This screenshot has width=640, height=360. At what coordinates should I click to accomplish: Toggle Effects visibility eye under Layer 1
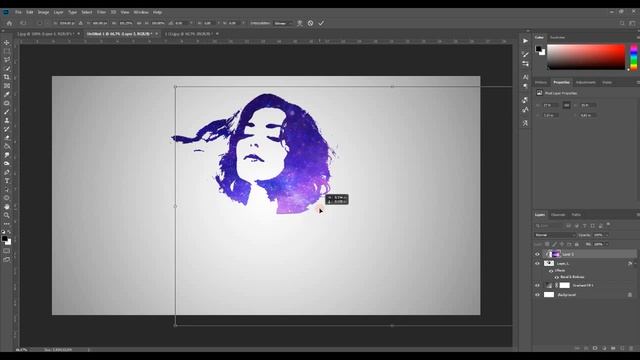[551, 271]
